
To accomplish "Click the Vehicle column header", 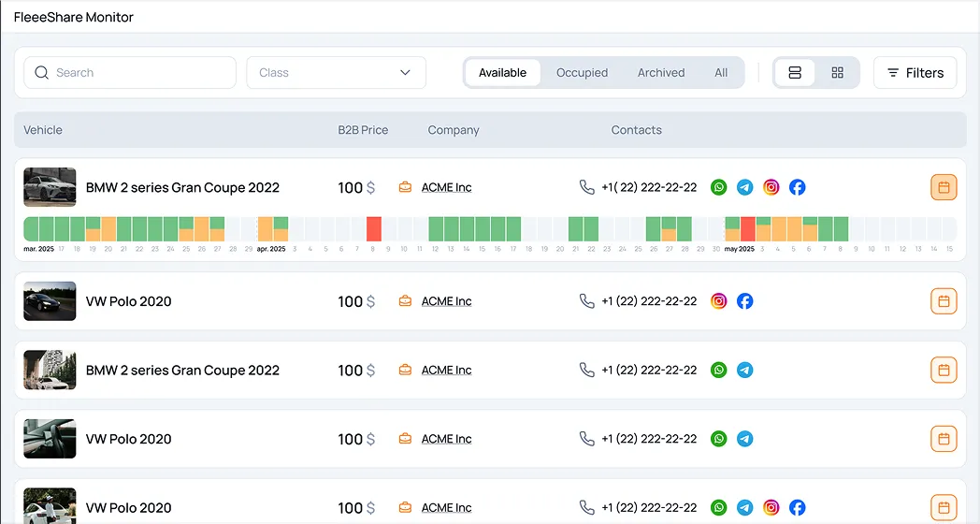I will [x=43, y=130].
